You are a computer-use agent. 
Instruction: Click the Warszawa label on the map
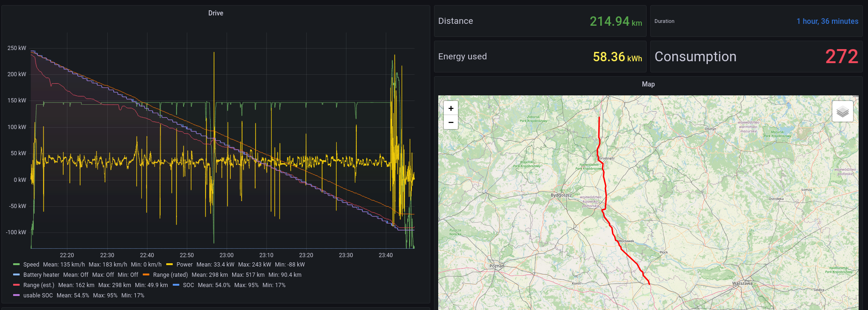coord(742,283)
